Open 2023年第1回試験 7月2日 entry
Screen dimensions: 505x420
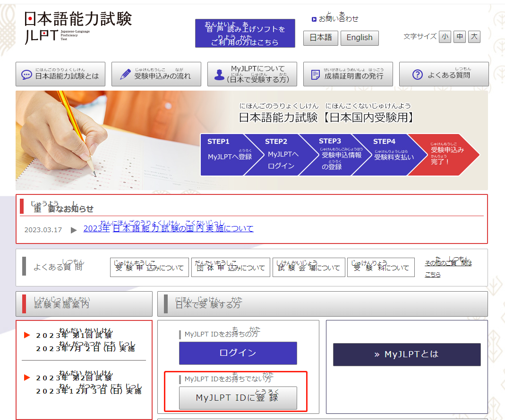(86, 341)
